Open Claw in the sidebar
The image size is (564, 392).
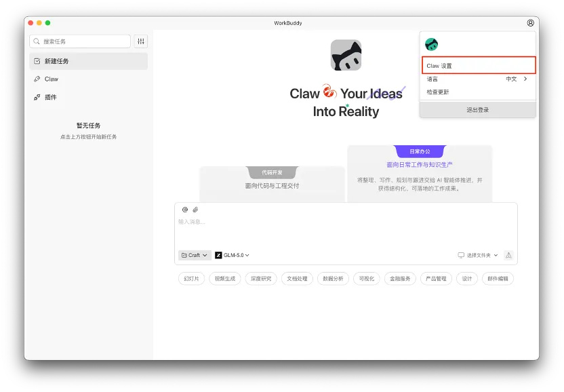point(89,79)
